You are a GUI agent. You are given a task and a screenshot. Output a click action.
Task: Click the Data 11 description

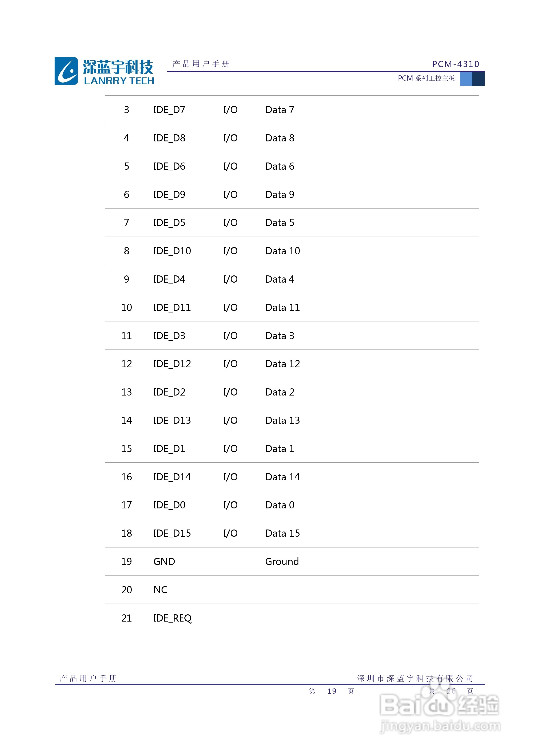point(282,308)
